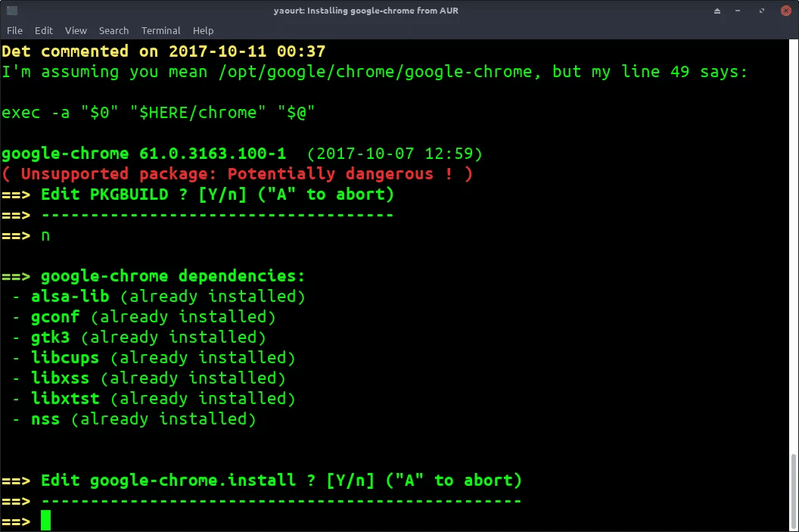
Task: Click the red 'Unsupported package: Potentially dangerous' warning
Action: pos(237,174)
